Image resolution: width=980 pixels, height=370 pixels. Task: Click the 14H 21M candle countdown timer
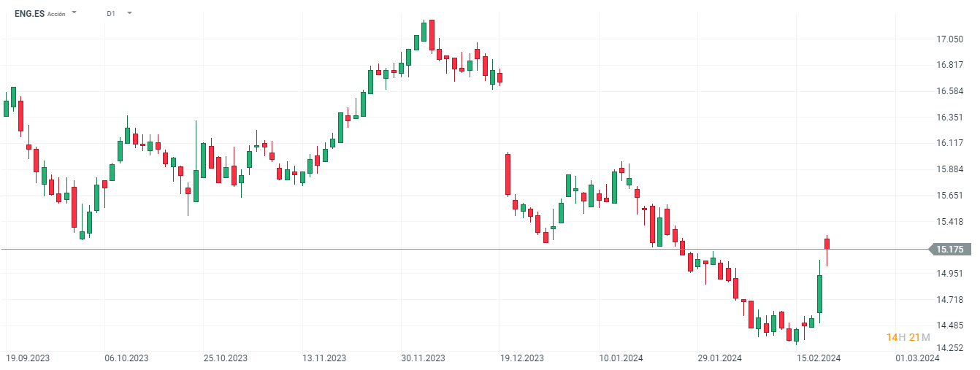click(908, 337)
